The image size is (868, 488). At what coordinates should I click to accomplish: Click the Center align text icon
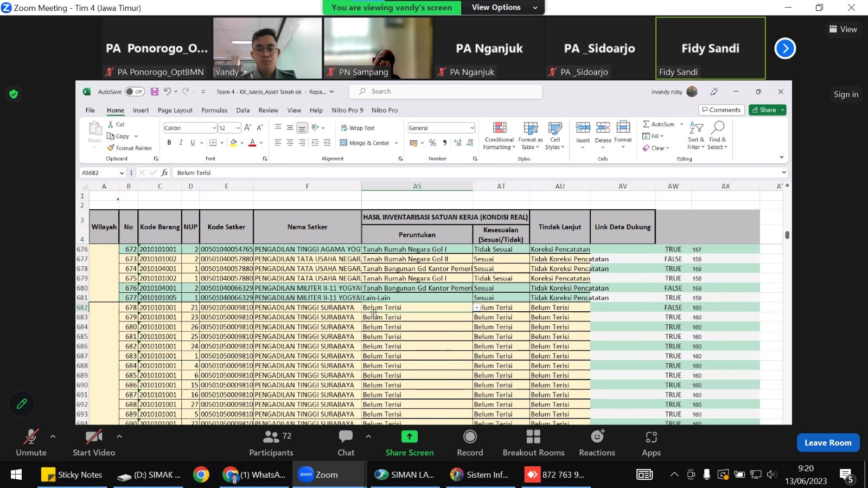[290, 143]
